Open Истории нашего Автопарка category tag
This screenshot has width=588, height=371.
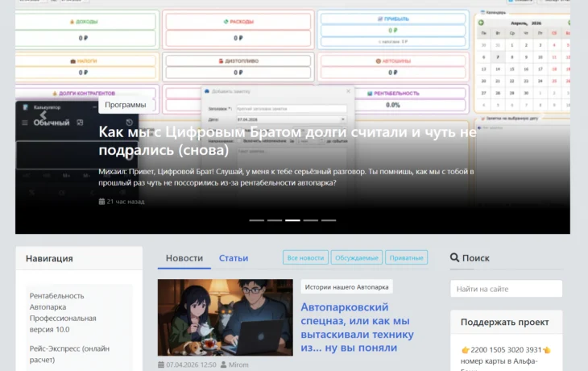(346, 287)
